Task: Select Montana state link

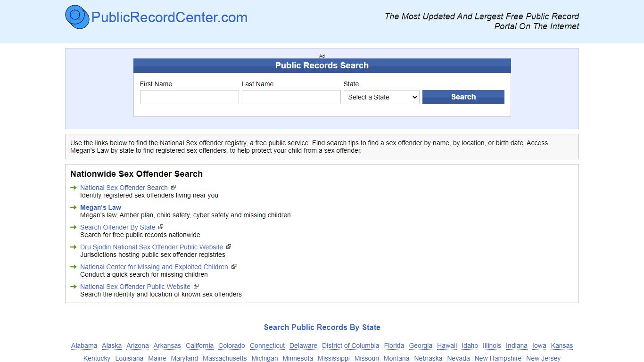Action: pos(396,358)
